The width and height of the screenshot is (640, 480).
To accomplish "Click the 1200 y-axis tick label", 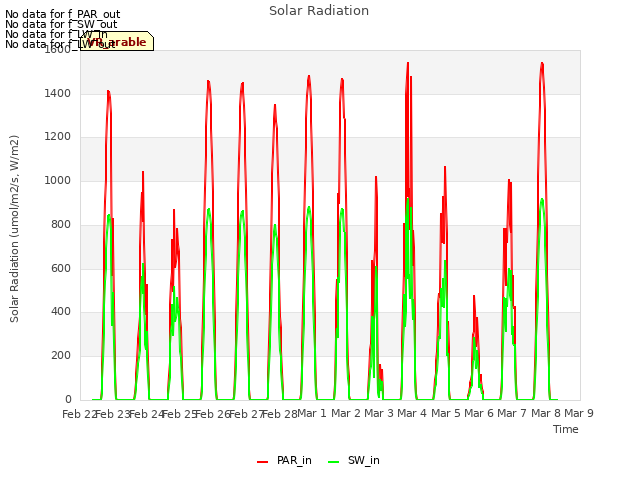I will 58,137.
